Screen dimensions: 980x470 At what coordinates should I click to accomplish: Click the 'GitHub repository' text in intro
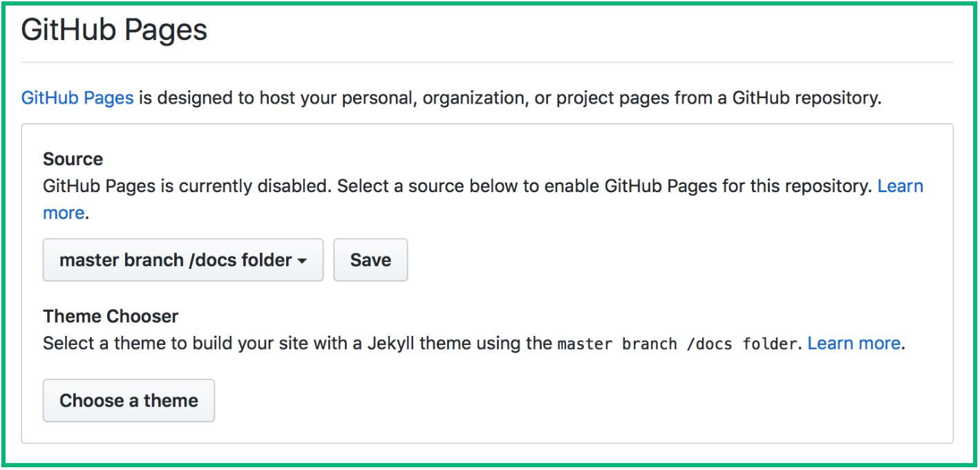tap(805, 98)
